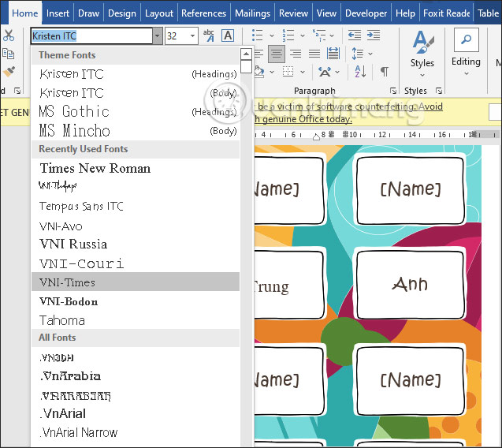Click the Line and Paragraph Spacing icon
Image resolution: width=502 pixels, height=448 pixels.
coord(357,54)
